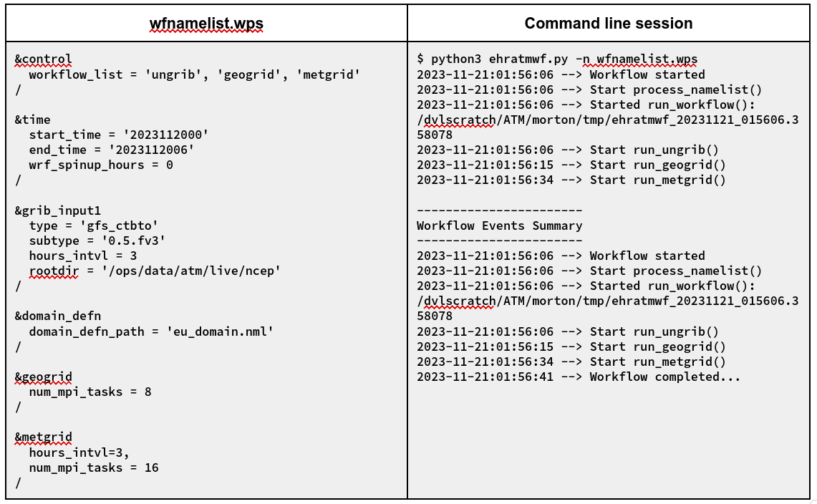Click the start_time = '2023112000' line
817x504 pixels.
coord(119,135)
